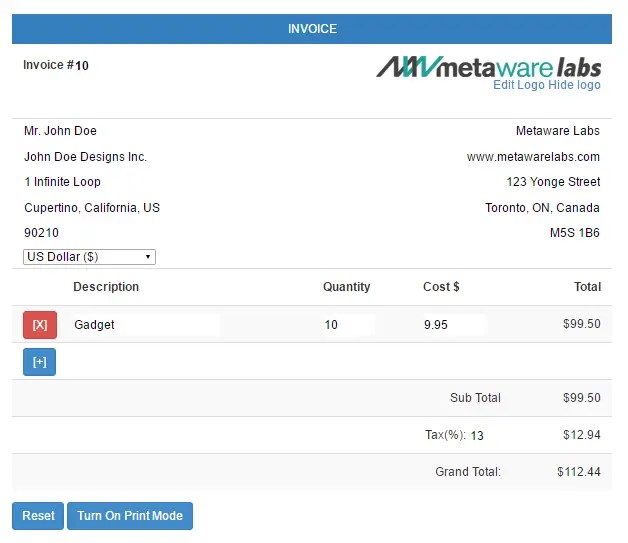Click the 123 Yonge Street field
This screenshot has width=628, height=543.
553,182
